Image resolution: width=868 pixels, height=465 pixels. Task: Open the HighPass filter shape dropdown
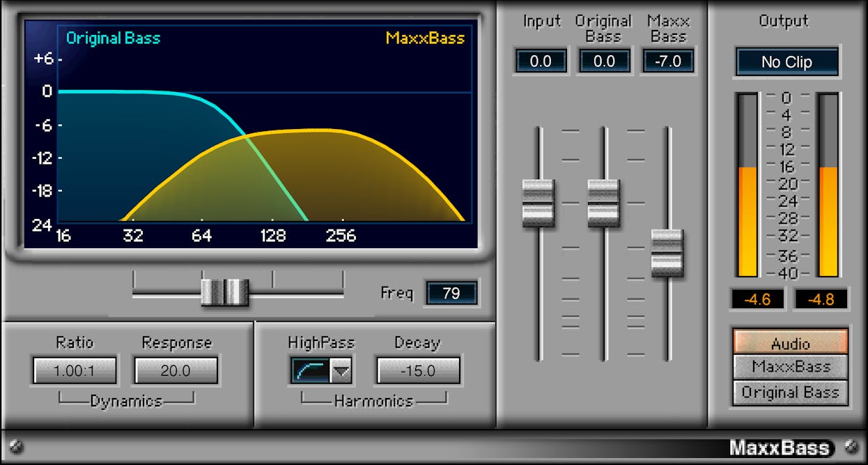[339, 370]
